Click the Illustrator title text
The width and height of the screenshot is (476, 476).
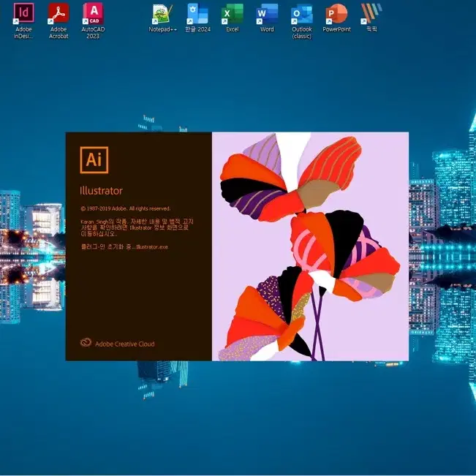[101, 191]
